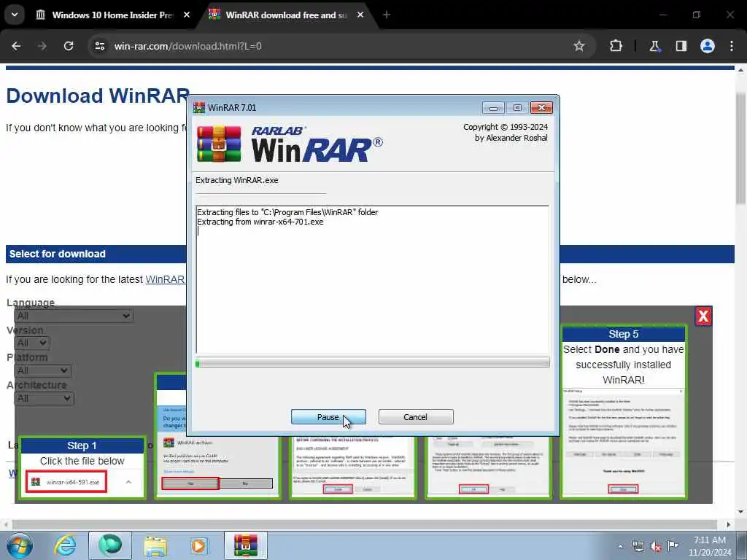Cancel the WinRAR installation
Image resolution: width=747 pixels, height=560 pixels.
click(x=415, y=416)
